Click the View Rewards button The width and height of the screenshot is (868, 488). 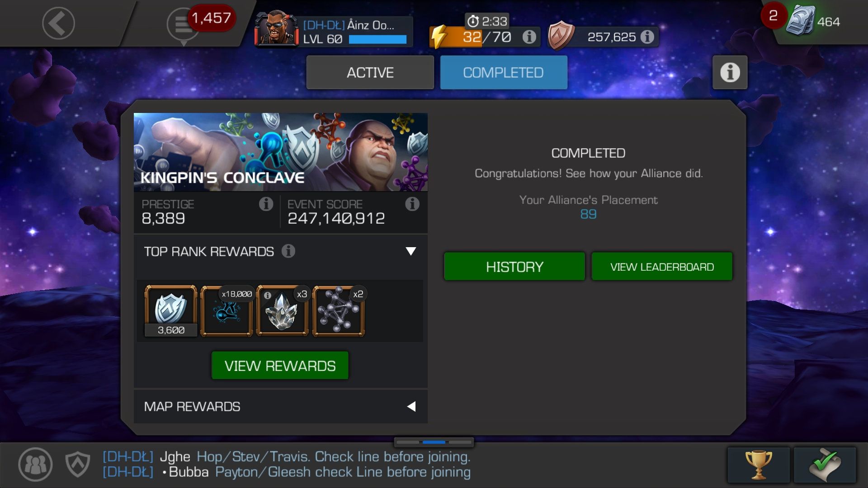(x=280, y=366)
